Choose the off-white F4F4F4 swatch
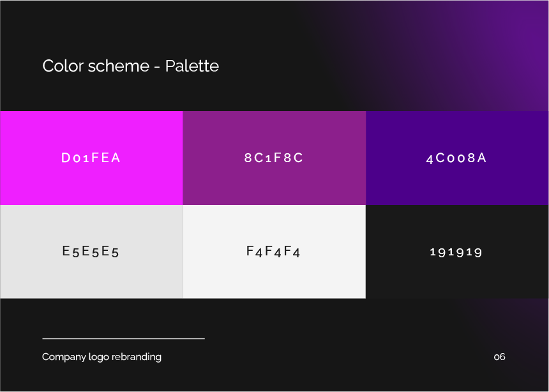 274,252
